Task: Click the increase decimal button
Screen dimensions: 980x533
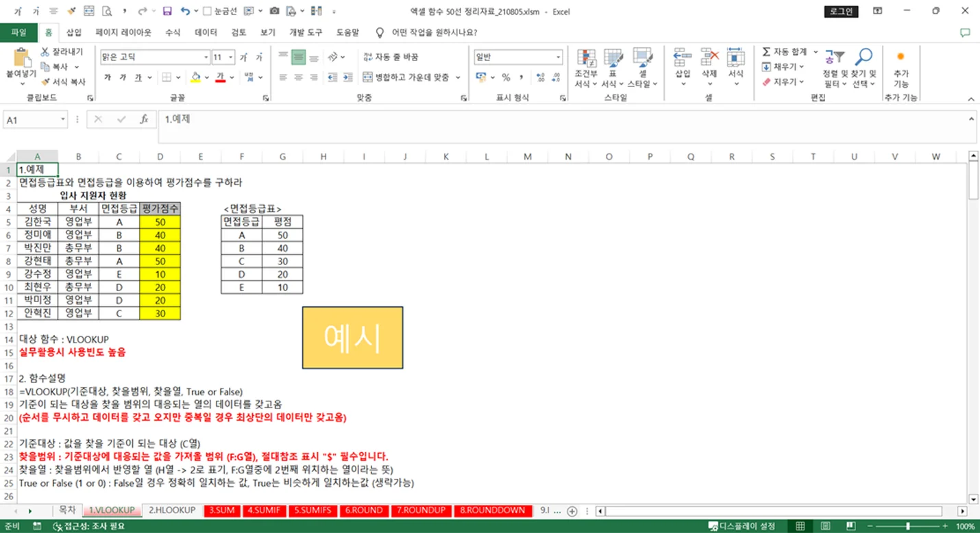Action: [x=540, y=77]
